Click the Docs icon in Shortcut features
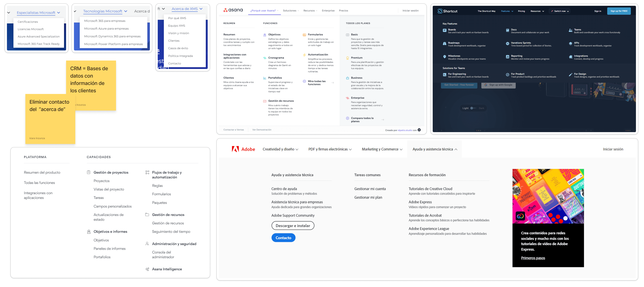 tap(507, 30)
